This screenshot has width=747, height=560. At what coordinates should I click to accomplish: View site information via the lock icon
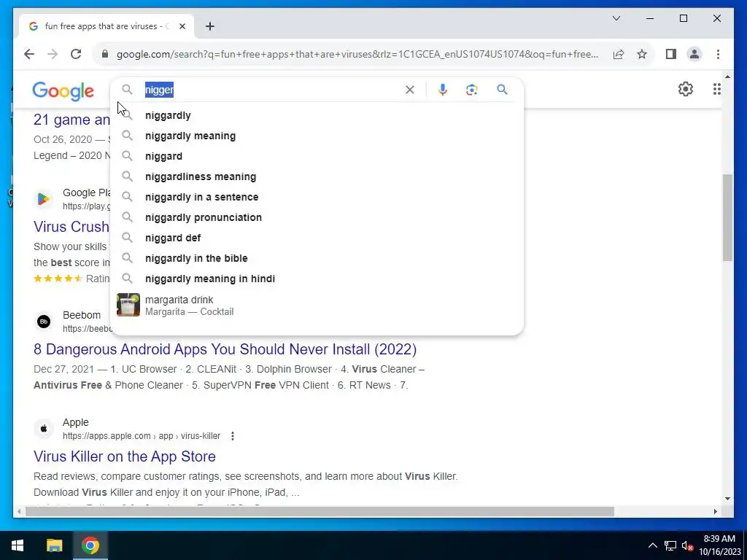pos(105,54)
